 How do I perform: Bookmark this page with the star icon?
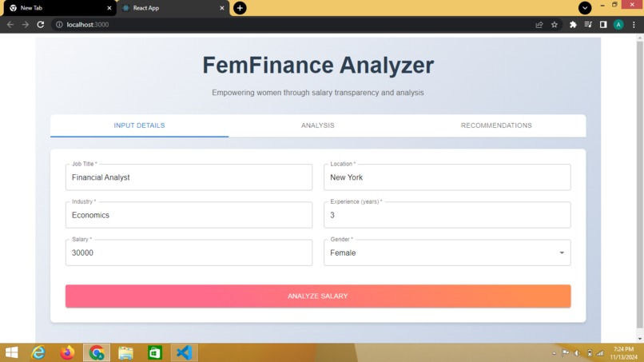(555, 25)
